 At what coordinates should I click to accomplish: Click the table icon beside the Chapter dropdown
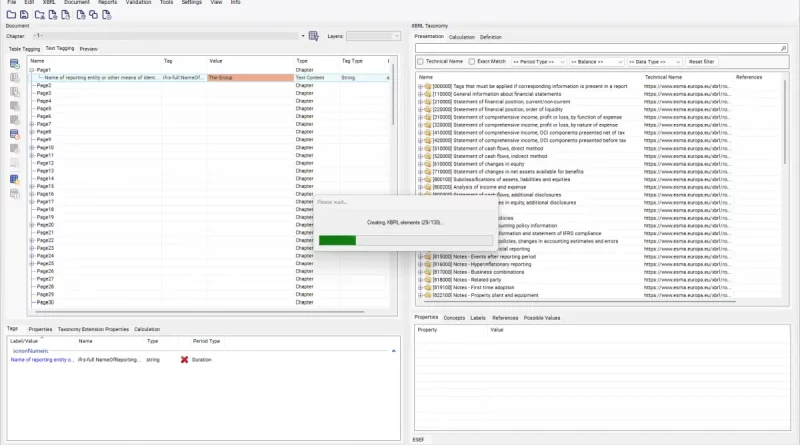(314, 36)
